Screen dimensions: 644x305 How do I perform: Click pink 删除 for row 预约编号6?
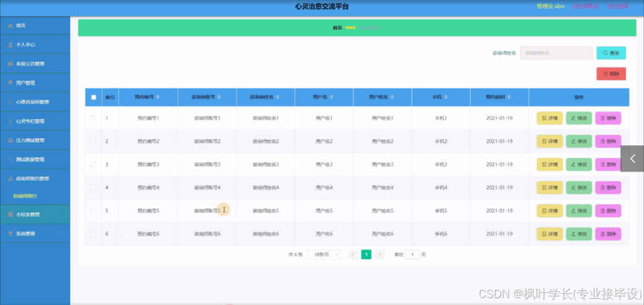tap(608, 234)
